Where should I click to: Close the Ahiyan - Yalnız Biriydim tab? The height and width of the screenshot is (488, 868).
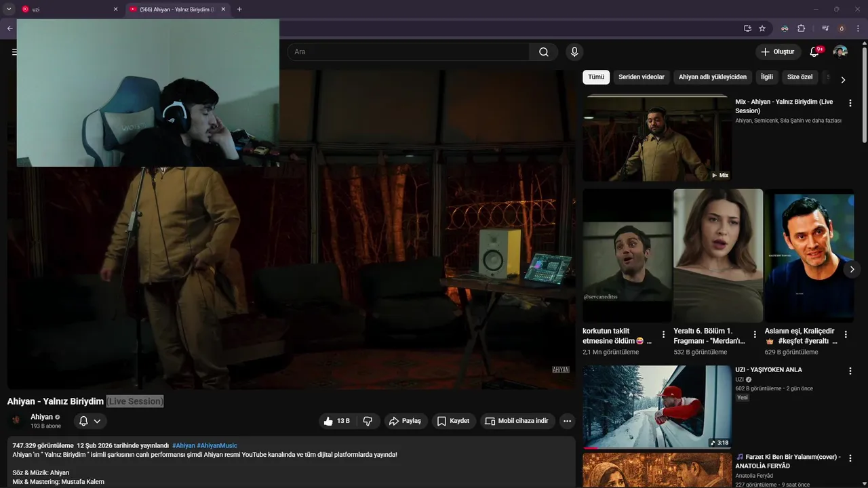[x=223, y=9]
